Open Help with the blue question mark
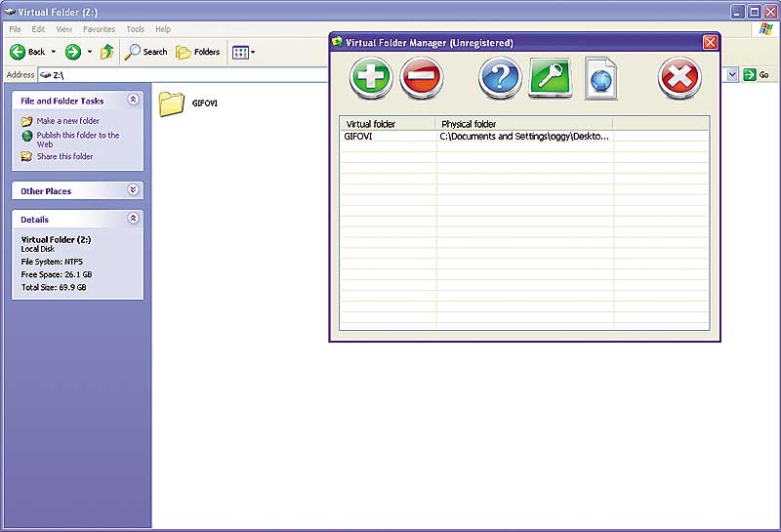The height and width of the screenshot is (532, 781). click(x=500, y=78)
